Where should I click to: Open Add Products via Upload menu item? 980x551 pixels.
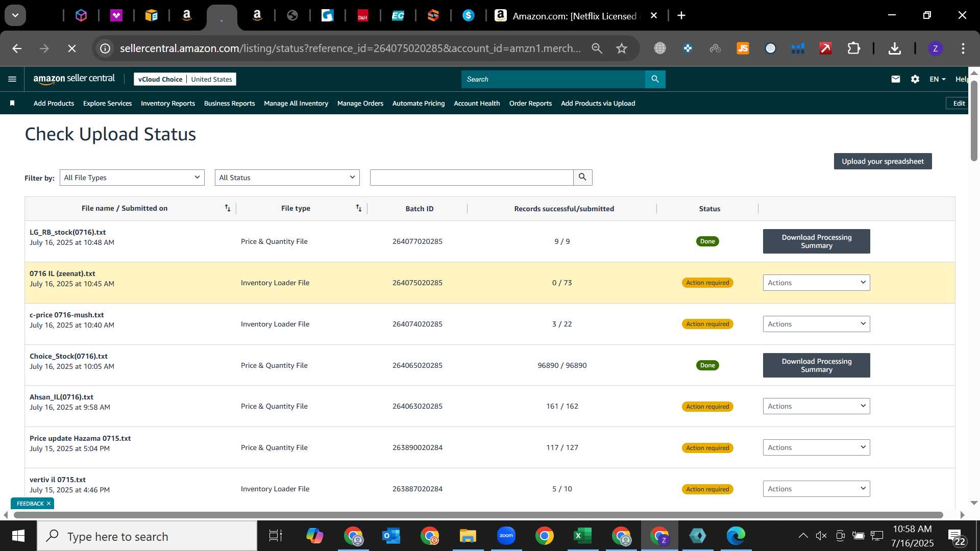[x=598, y=103]
